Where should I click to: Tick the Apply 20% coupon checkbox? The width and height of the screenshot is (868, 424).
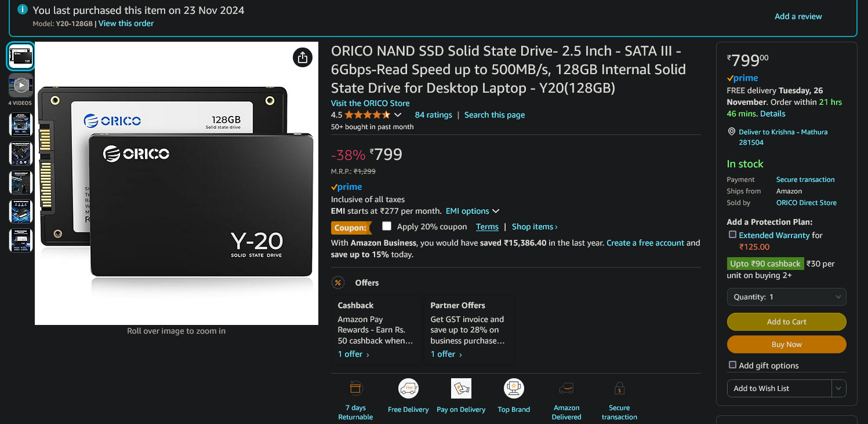point(387,226)
